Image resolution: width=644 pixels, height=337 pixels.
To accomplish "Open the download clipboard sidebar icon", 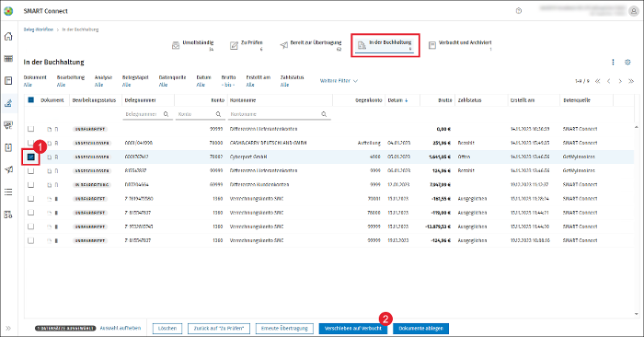I will click(x=8, y=147).
